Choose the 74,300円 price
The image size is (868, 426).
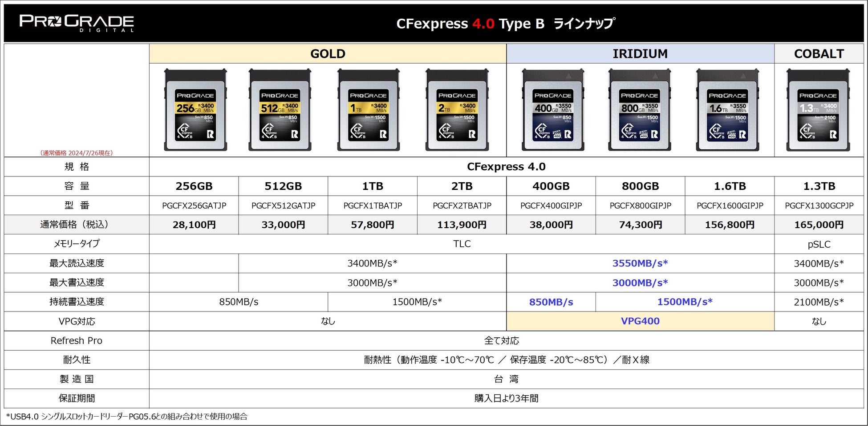(640, 225)
